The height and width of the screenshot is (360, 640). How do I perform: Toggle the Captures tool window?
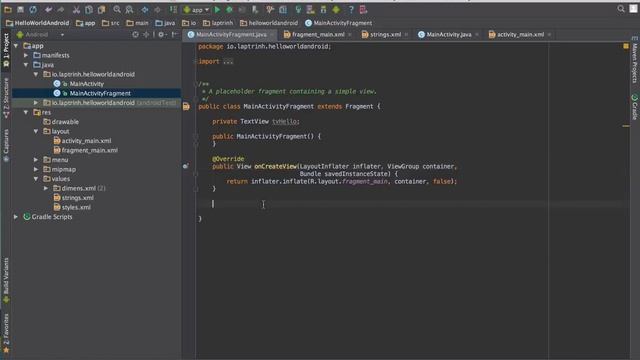tap(6, 146)
